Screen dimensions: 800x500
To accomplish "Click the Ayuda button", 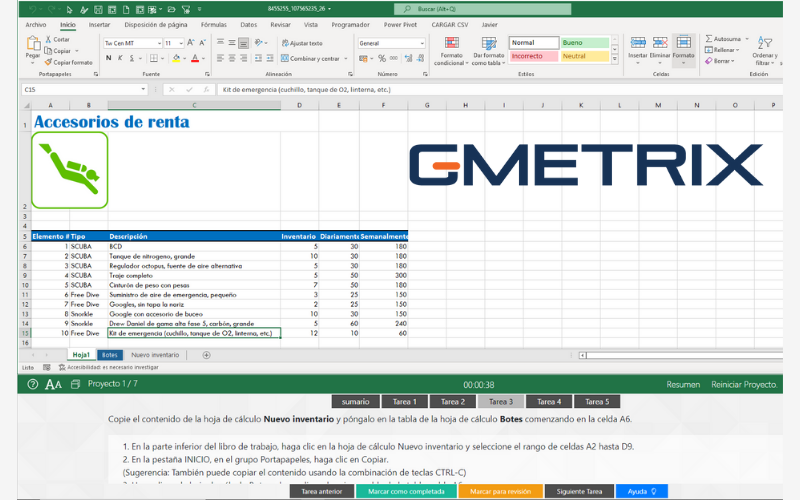I will (x=642, y=491).
